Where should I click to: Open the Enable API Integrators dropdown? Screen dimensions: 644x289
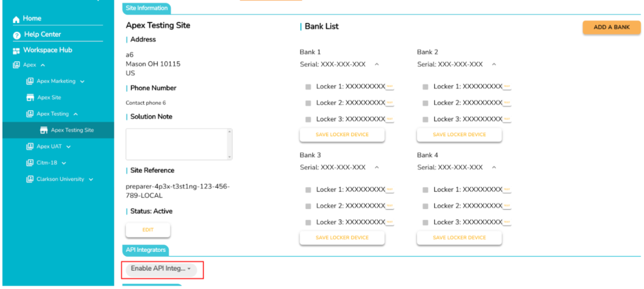click(161, 269)
